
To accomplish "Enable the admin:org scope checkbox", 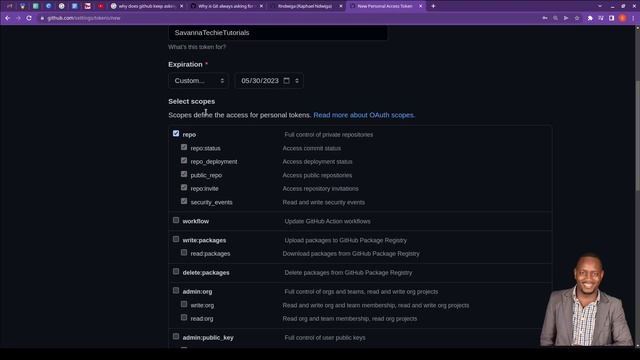I will 176,291.
